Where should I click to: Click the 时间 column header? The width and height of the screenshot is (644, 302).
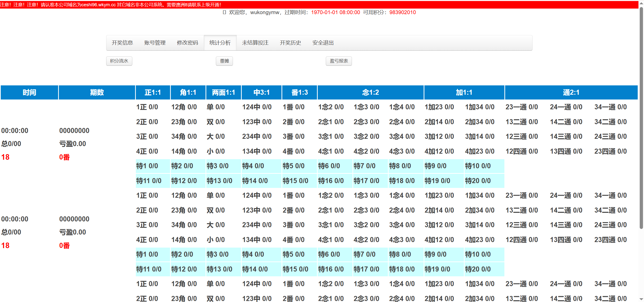29,92
